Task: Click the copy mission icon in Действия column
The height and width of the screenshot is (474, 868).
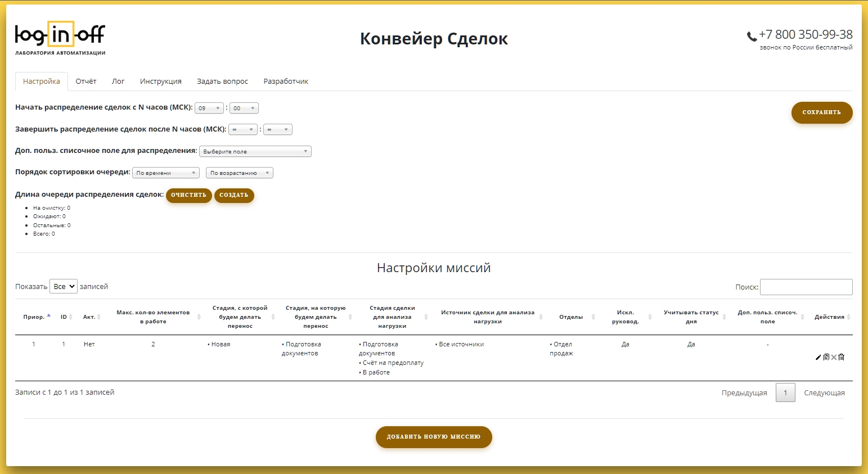Action: [826, 357]
